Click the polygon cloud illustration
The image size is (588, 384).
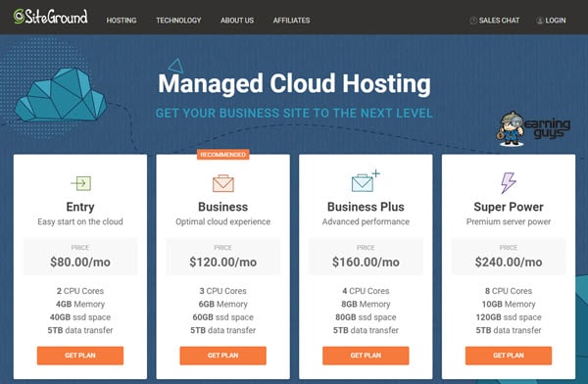(60, 95)
